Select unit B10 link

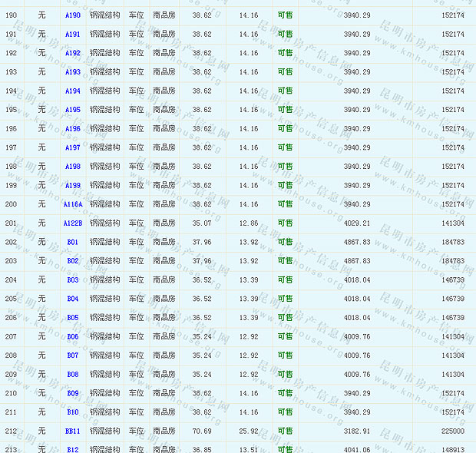(73, 412)
